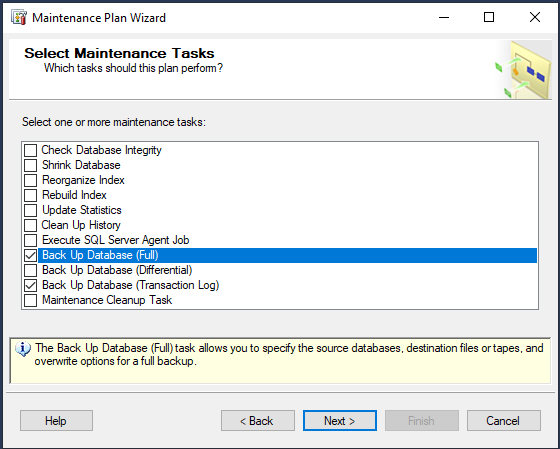Cancel the Maintenance Plan Wizard
Viewport: 560px width, 449px height.
(504, 420)
